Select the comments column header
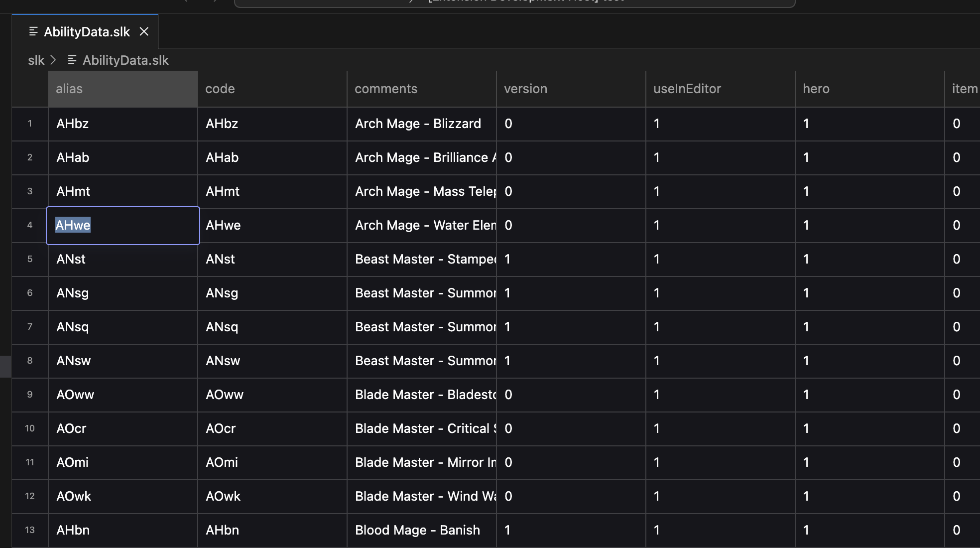The image size is (980, 548). click(421, 89)
